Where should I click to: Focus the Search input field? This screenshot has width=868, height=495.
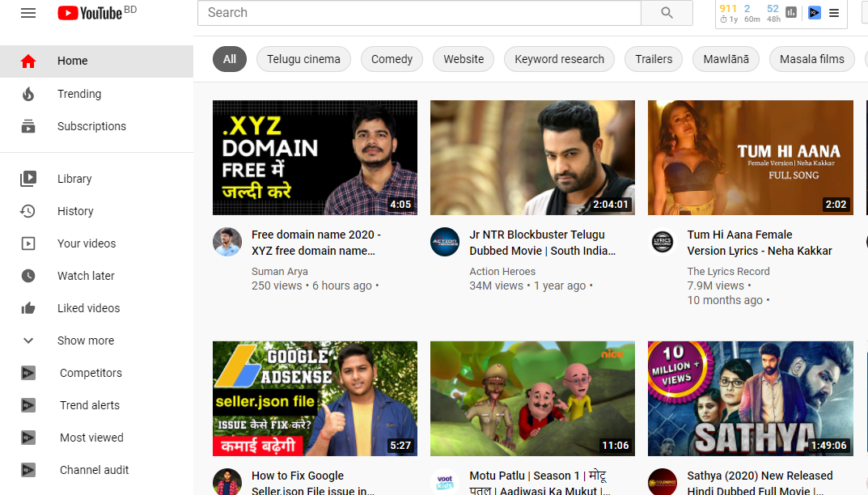coord(419,13)
